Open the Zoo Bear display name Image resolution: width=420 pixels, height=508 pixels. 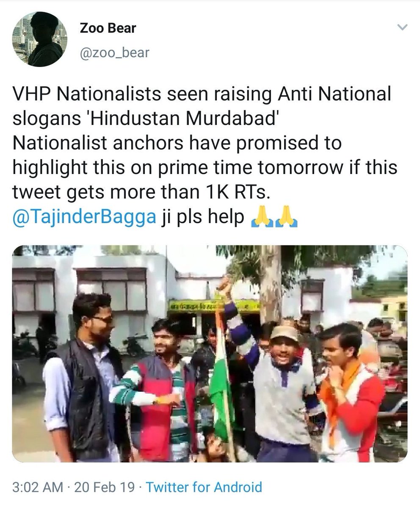tap(108, 29)
